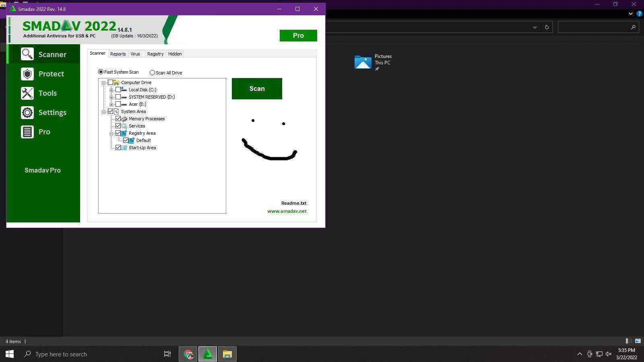
Task: Click the taskbar search box
Action: pos(89,354)
